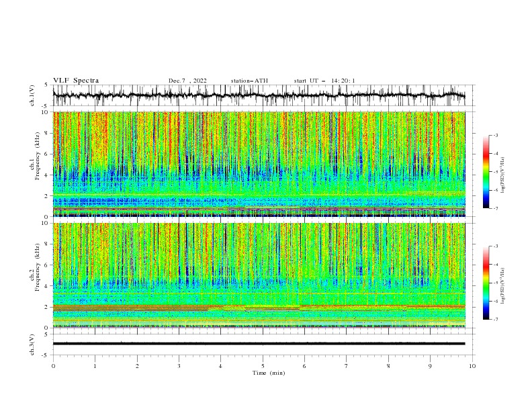Click the "-3" tick on ch.2 colorbar

496,246
